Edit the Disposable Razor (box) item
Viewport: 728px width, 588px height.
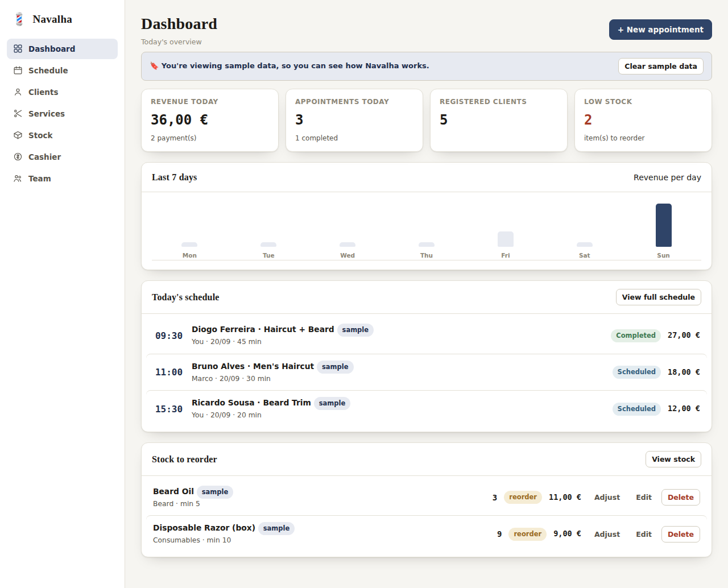pos(644,534)
